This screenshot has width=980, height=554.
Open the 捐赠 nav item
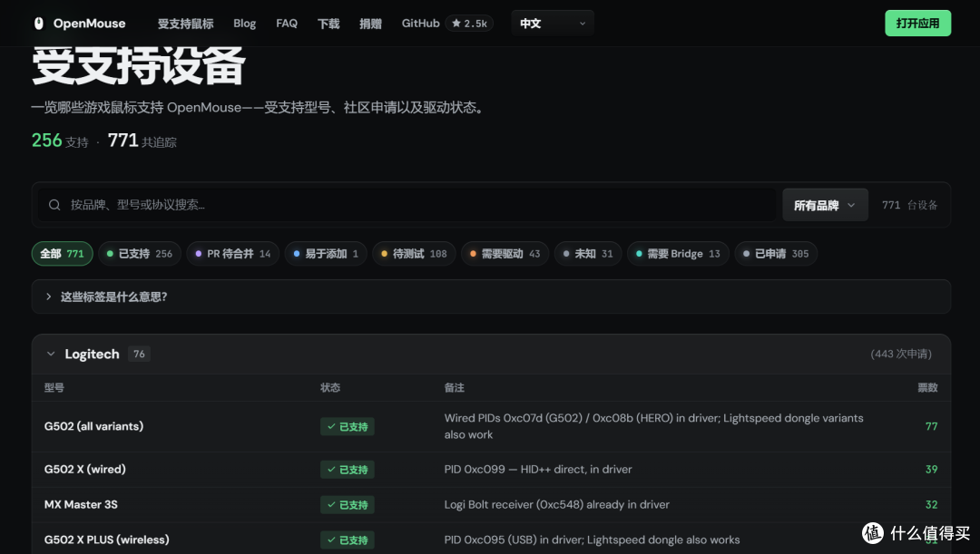370,23
